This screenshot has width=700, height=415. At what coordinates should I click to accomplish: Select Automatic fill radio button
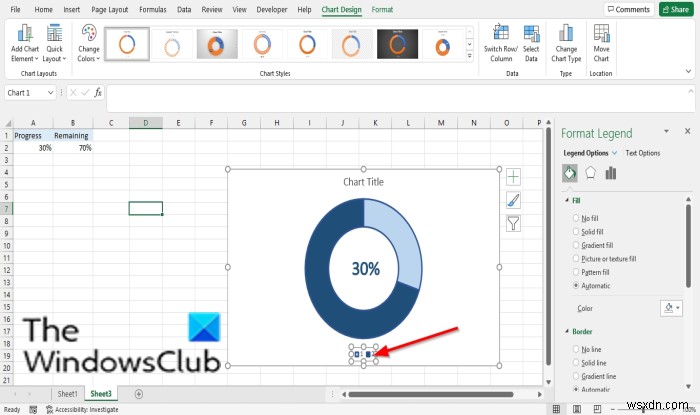[576, 286]
